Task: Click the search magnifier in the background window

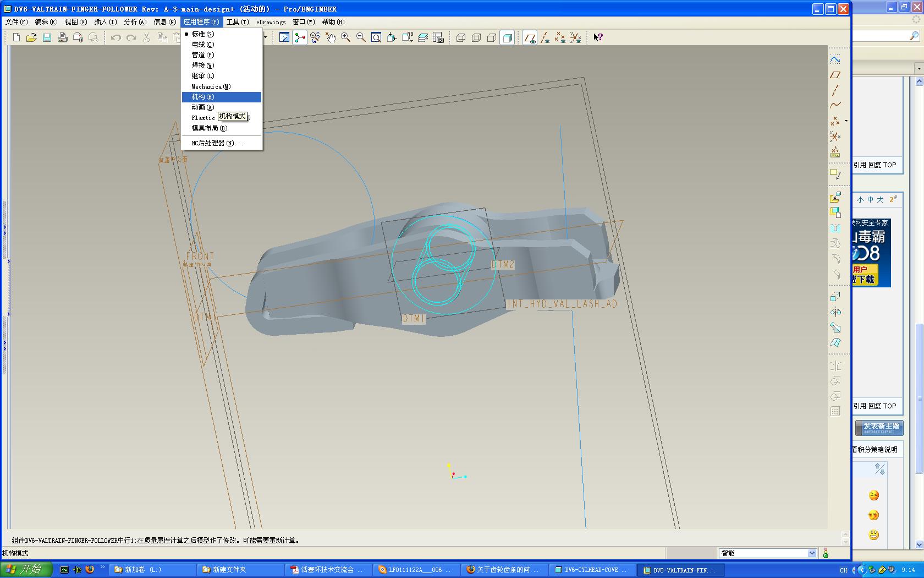Action: tap(914, 36)
